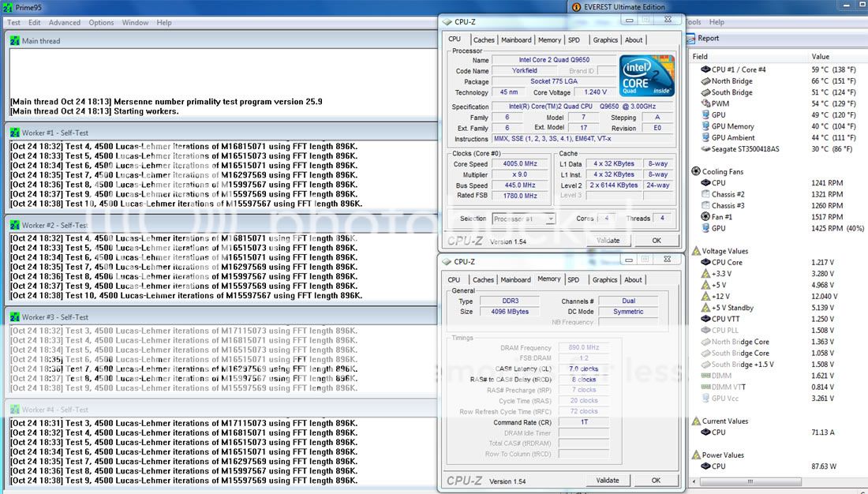Switch to Caches tab in upper CPU-Z
The height and width of the screenshot is (494, 868).
point(484,40)
